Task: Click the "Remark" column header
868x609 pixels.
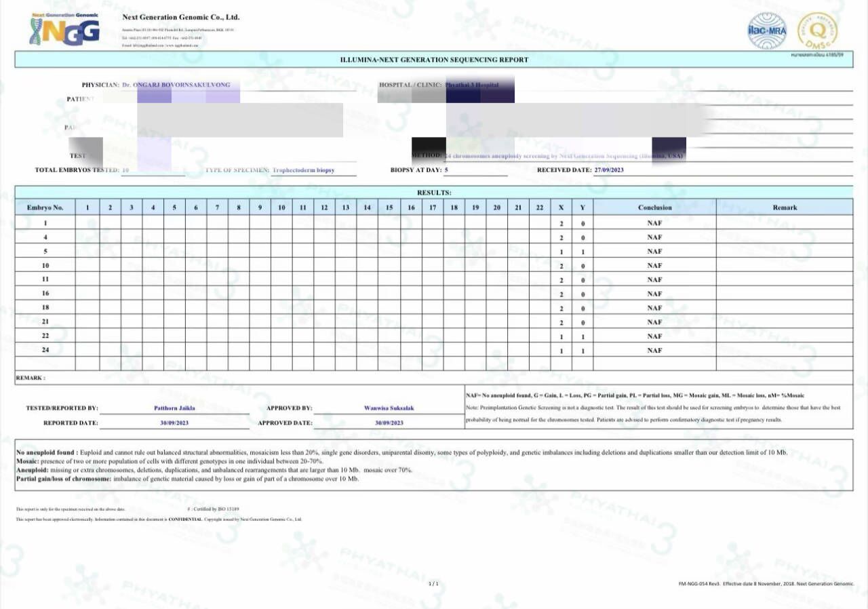Action: tap(785, 208)
